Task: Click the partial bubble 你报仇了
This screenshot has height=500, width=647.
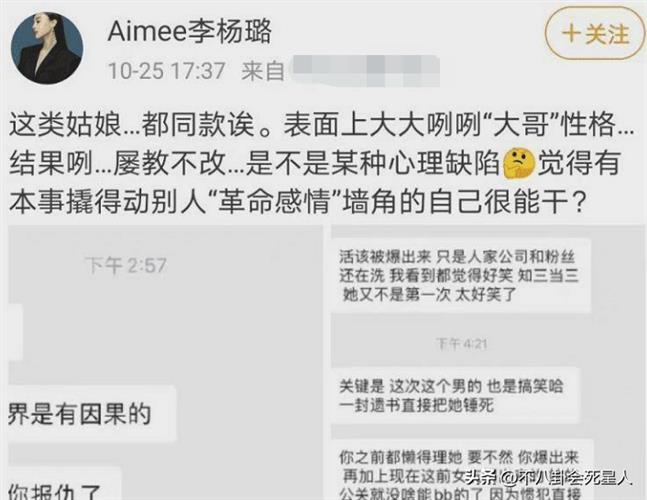Action: 65,483
